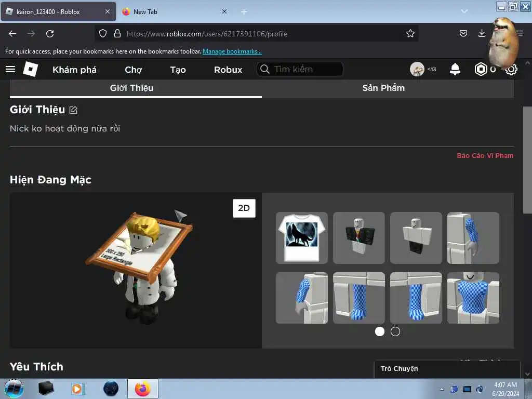View site security via padlock icon
The height and width of the screenshot is (399, 532).
(x=117, y=33)
